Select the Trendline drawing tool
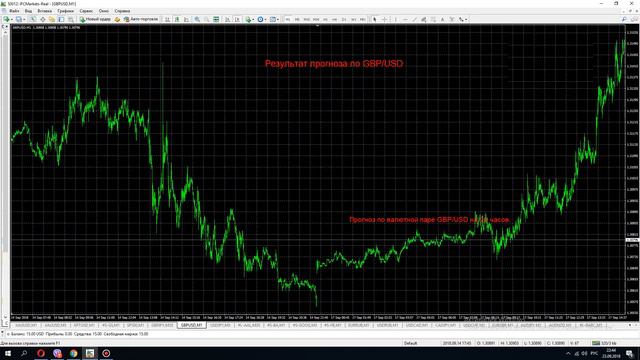The height and width of the screenshot is (360, 640). point(414,19)
